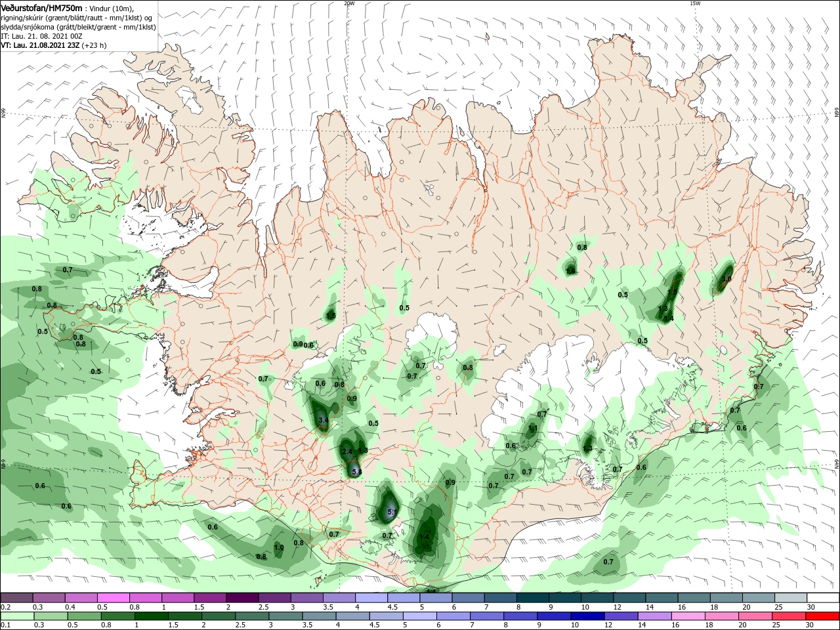The width and height of the screenshot is (840, 630).
Task: Click the darkest green rain swatch labeled 1
Action: [151, 616]
